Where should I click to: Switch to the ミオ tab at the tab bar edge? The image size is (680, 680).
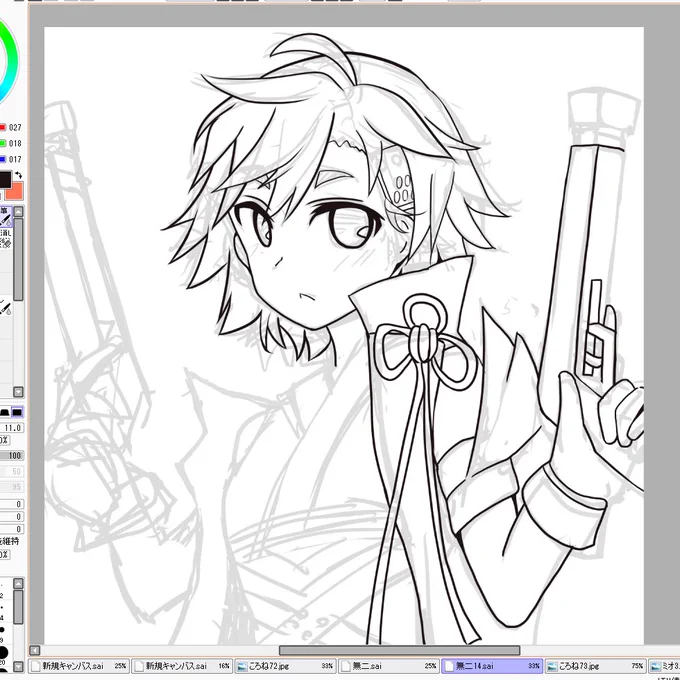664,666
